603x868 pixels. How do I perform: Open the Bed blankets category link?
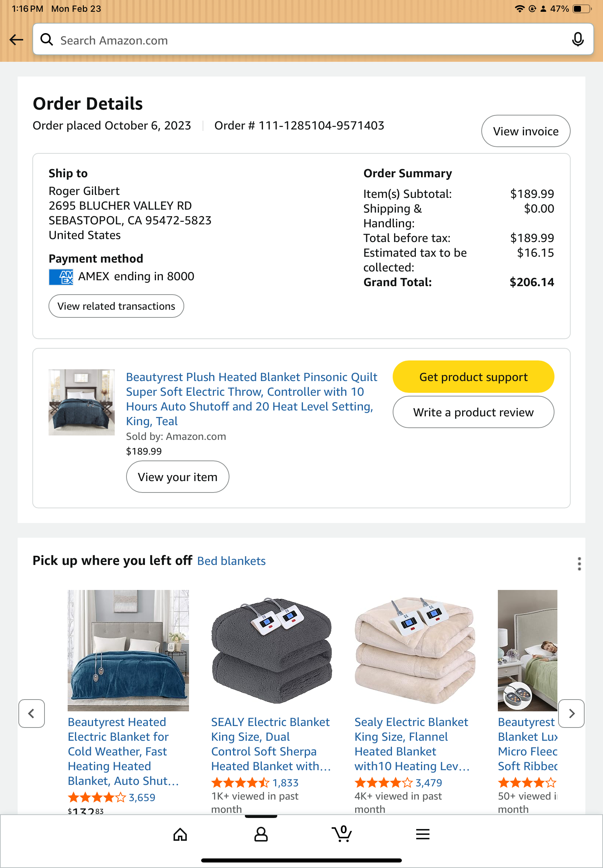[231, 561]
